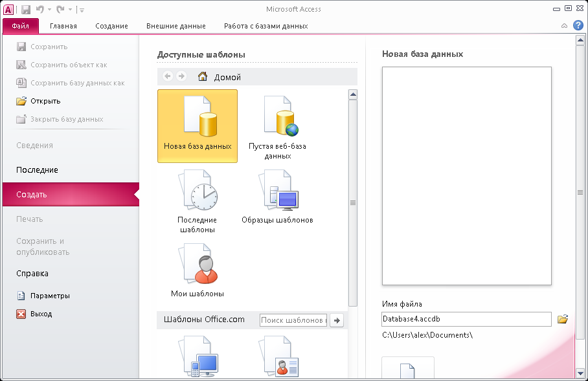588x381 pixels.
Task: Click the right pane scrollbar thumb
Action: (x=580, y=193)
